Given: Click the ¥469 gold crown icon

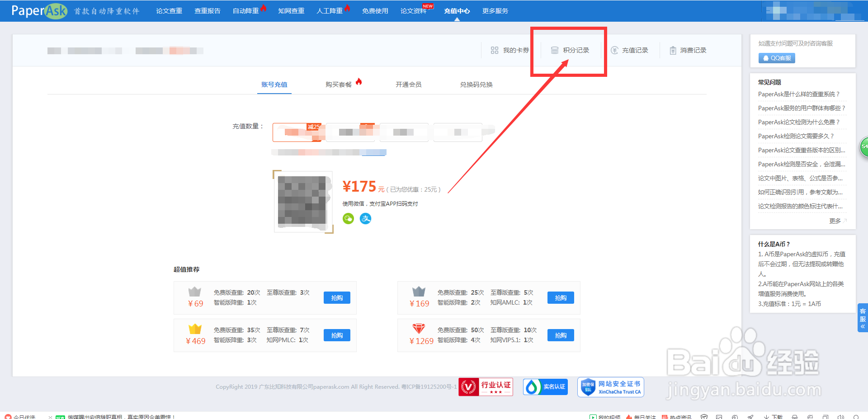Looking at the screenshot, I should click(x=195, y=329).
